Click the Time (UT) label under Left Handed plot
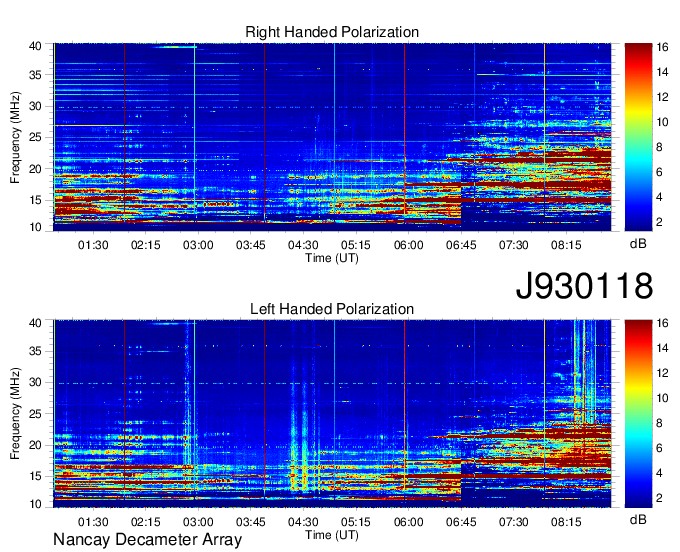This screenshot has width=680, height=552. (x=332, y=535)
